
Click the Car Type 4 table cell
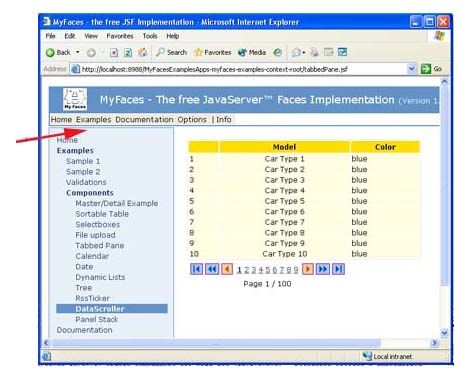(x=284, y=191)
